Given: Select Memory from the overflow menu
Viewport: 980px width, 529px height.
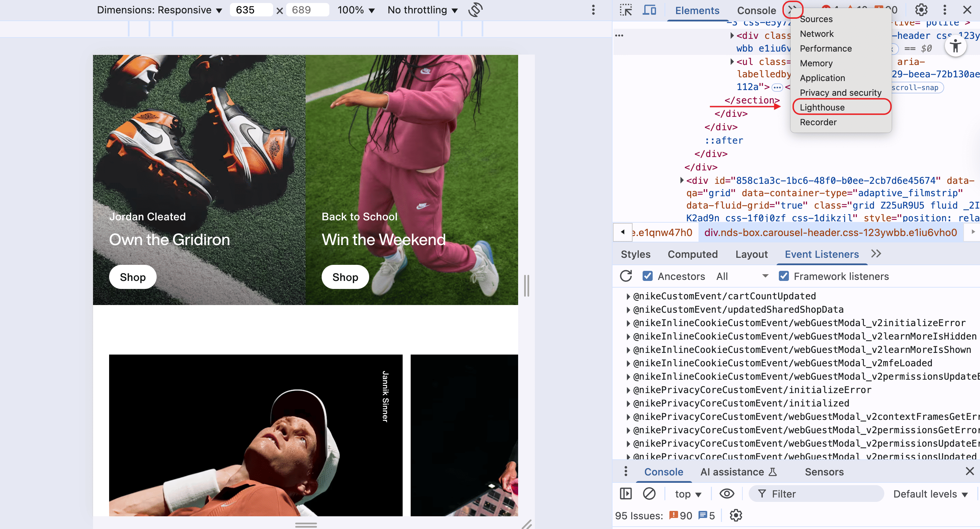Looking at the screenshot, I should [841, 63].
